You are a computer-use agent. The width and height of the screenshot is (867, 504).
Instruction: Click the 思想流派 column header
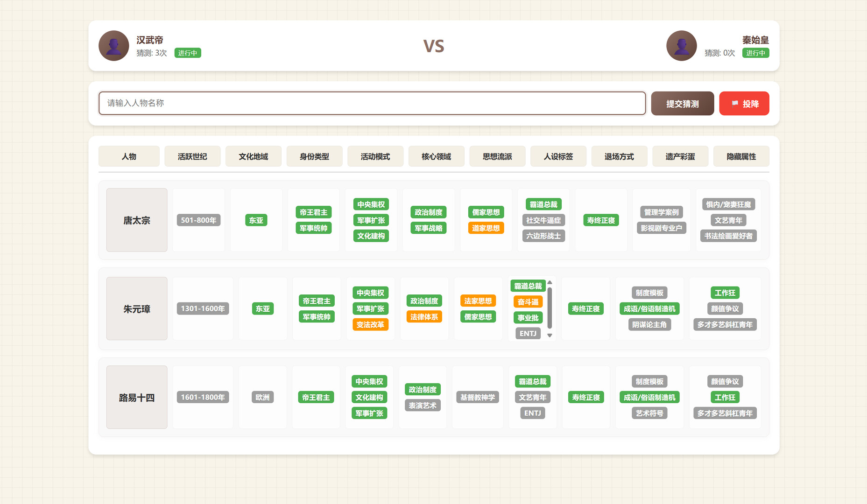[x=497, y=156]
